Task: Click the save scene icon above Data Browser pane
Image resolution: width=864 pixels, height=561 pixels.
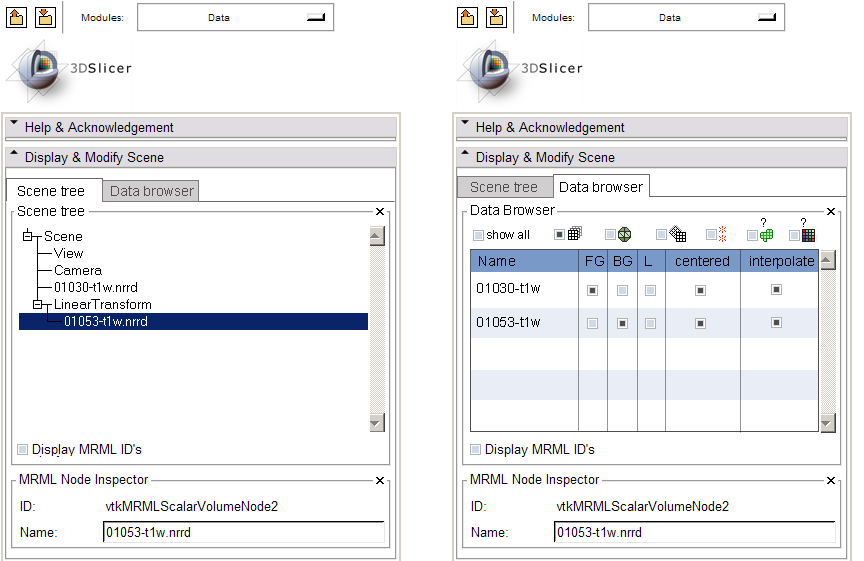Action: 496,17
